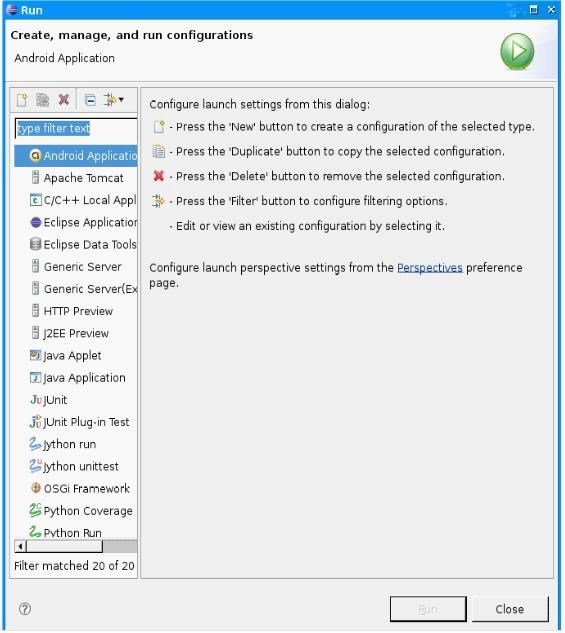Click the left arrow of horizontal scrollbar

coord(20,547)
